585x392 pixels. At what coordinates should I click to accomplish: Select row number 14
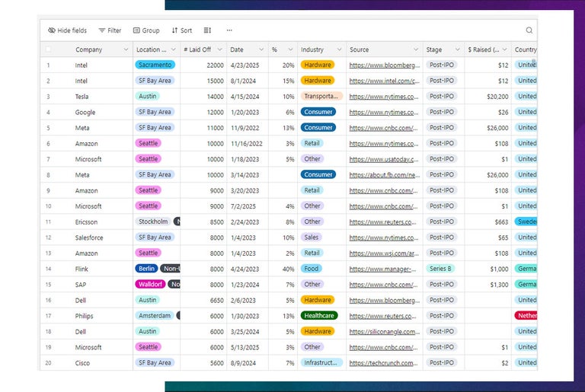click(48, 269)
